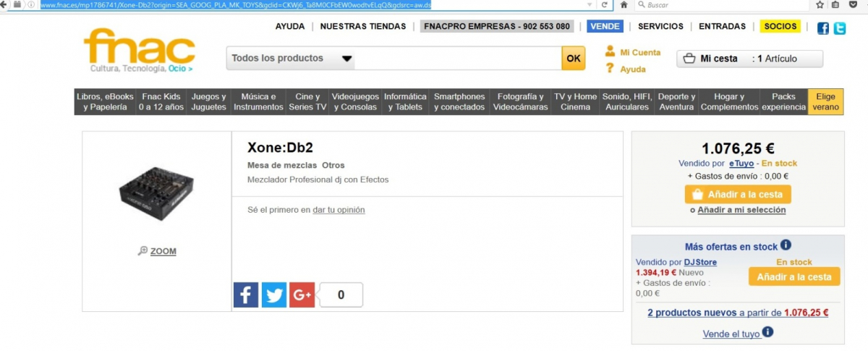
Task: Click the info icon beside Vende el tuyo
Action: coord(768,332)
